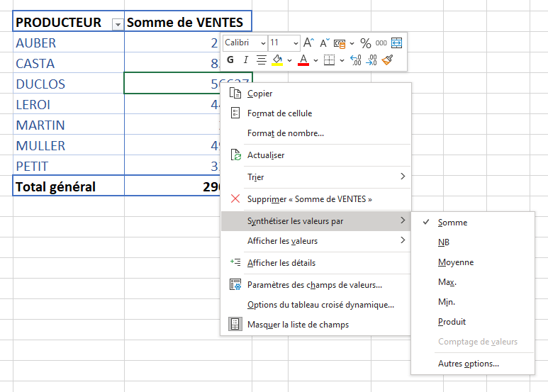Open Autres options… in the submenu
Image resolution: width=548 pixels, height=392 pixels.
(468, 364)
